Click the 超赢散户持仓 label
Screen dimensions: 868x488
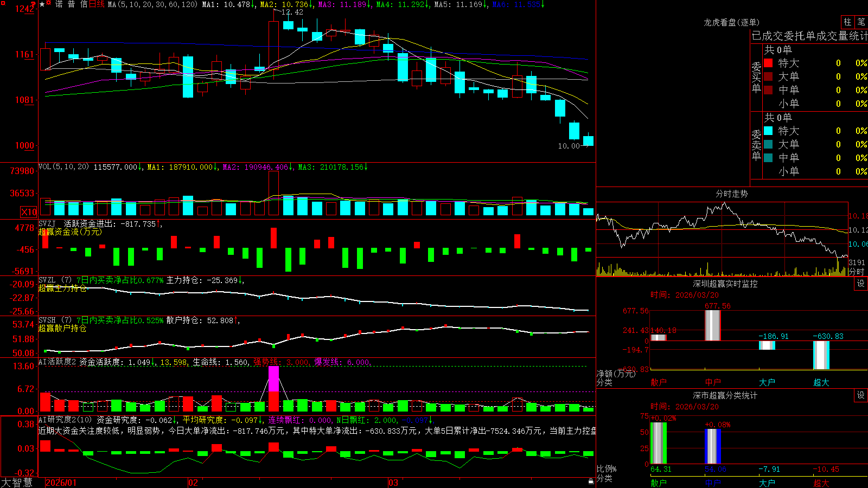pyautogui.click(x=62, y=328)
